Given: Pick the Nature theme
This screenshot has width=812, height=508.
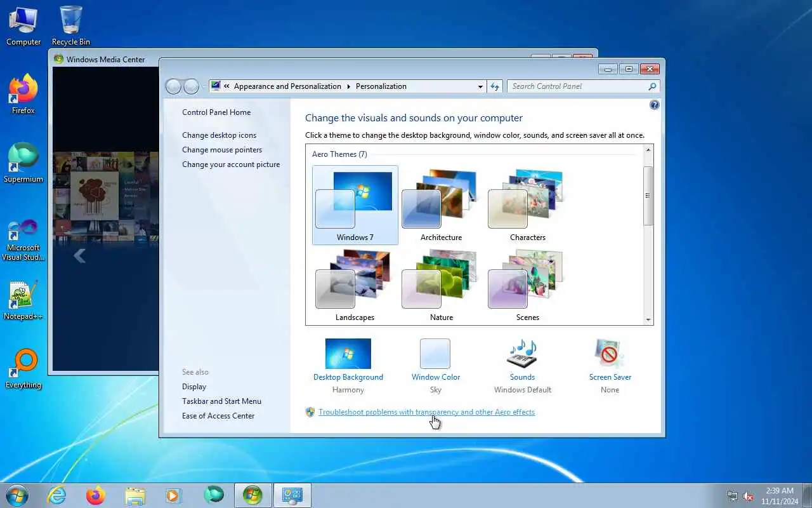Looking at the screenshot, I should 441,285.
